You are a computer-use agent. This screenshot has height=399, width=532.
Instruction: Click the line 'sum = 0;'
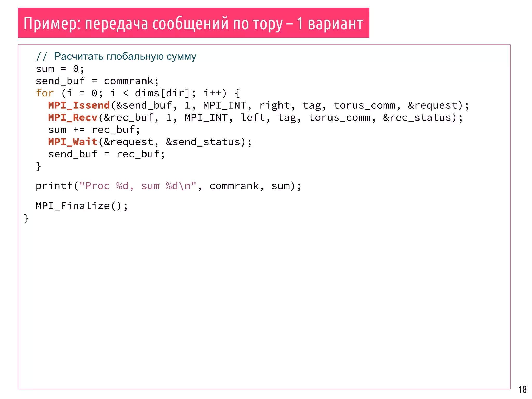(60, 69)
